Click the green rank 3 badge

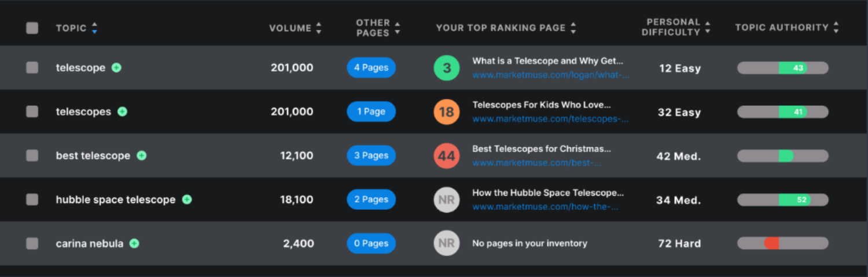pos(447,68)
